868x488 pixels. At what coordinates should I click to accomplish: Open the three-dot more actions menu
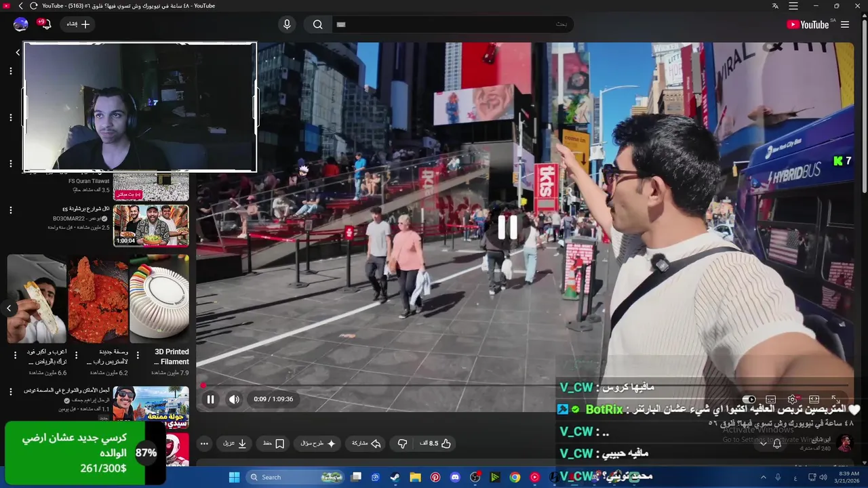click(204, 444)
